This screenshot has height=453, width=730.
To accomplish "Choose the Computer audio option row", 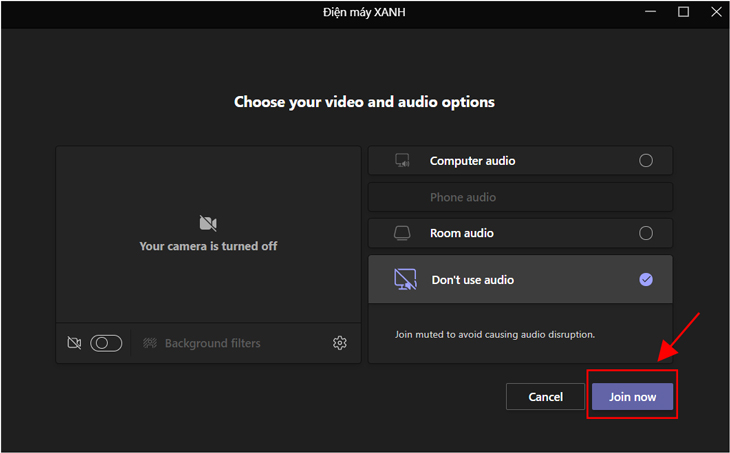I will (x=520, y=161).
